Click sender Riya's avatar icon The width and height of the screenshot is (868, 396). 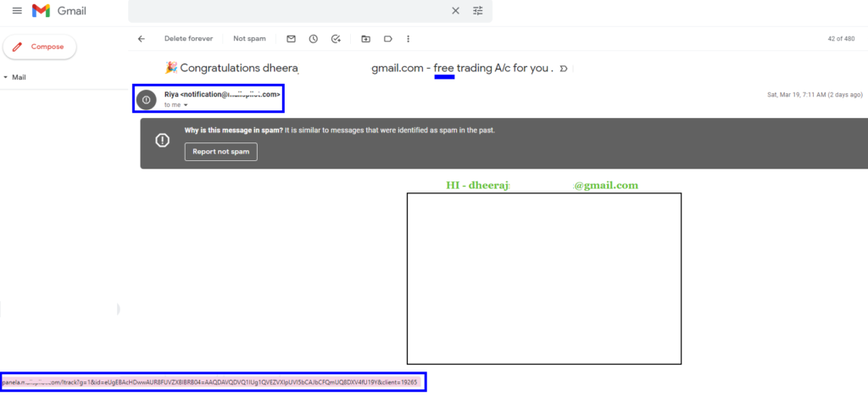[146, 100]
